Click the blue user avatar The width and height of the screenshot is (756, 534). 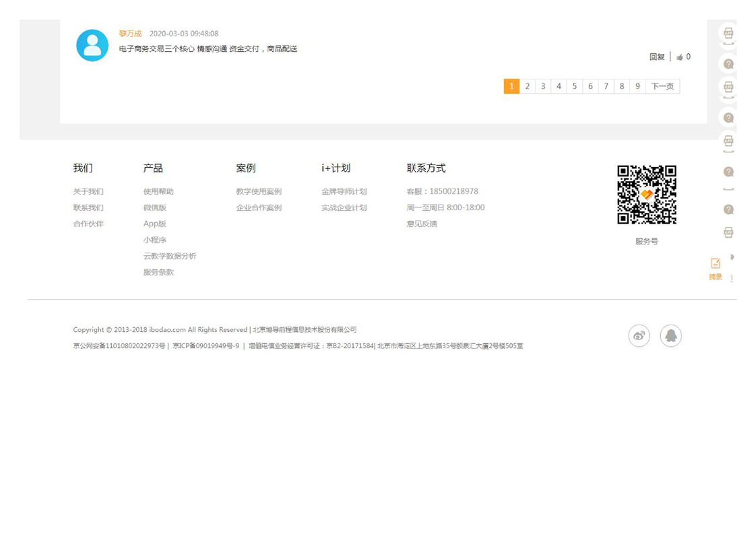(x=92, y=46)
